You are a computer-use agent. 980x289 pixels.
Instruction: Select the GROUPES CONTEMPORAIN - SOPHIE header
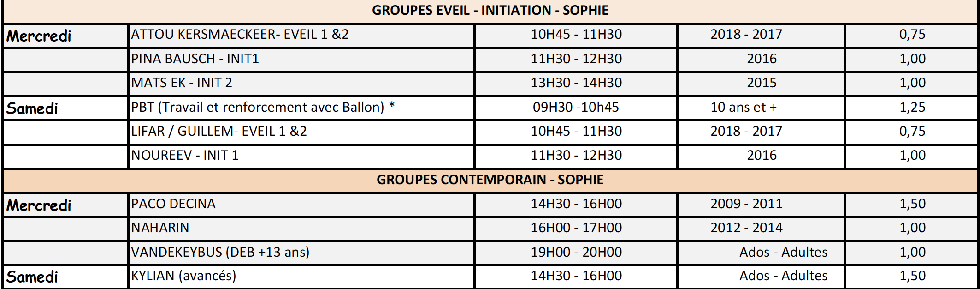490,180
